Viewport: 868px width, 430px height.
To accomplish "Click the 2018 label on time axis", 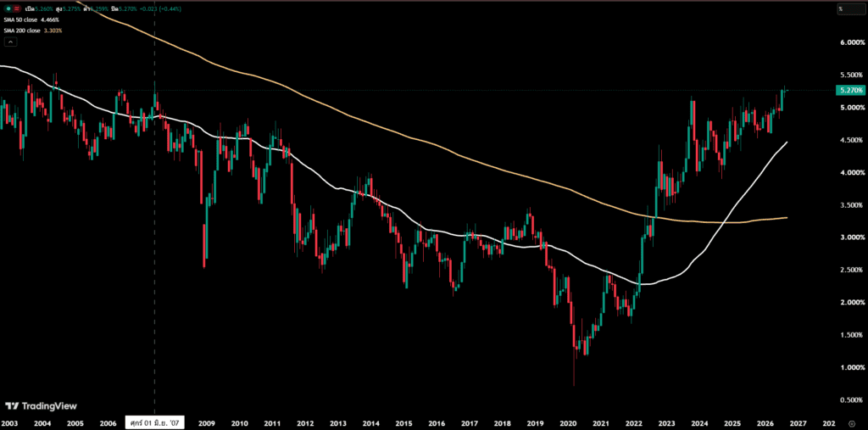I will pos(503,423).
